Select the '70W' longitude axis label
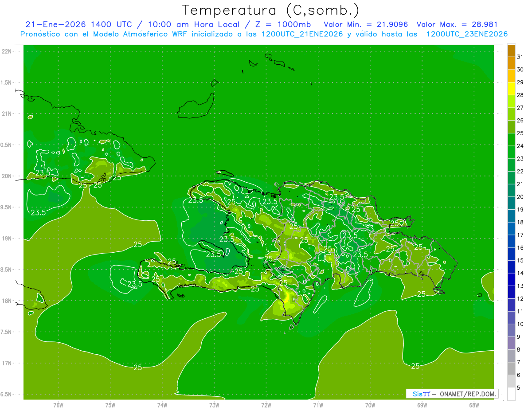Viewport: 532px width, 411px height. pos(370,405)
